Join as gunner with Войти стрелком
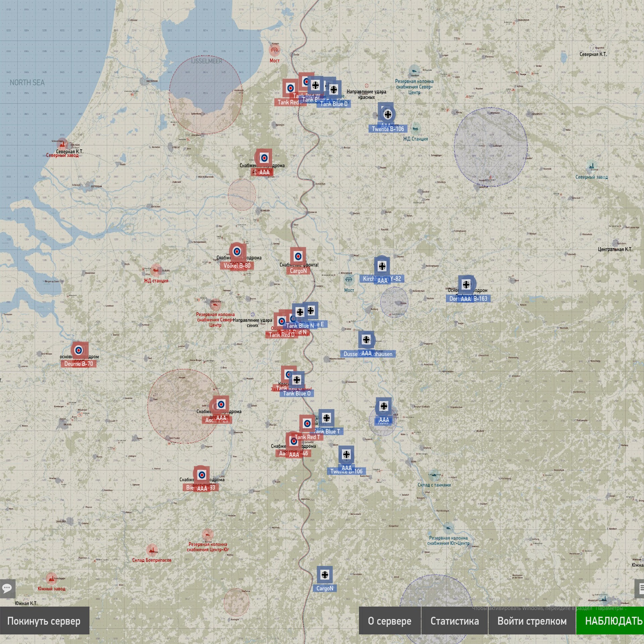This screenshot has width=644, height=644. click(532, 621)
